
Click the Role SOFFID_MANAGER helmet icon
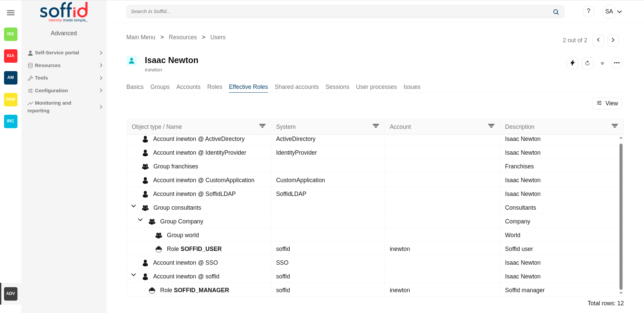pos(152,291)
